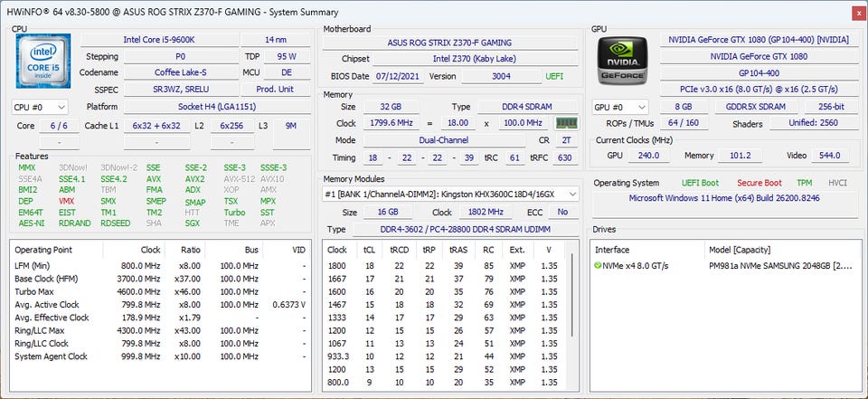This screenshot has height=399, width=868.
Task: Click the 1667 clock row in timings table
Action: click(x=444, y=279)
